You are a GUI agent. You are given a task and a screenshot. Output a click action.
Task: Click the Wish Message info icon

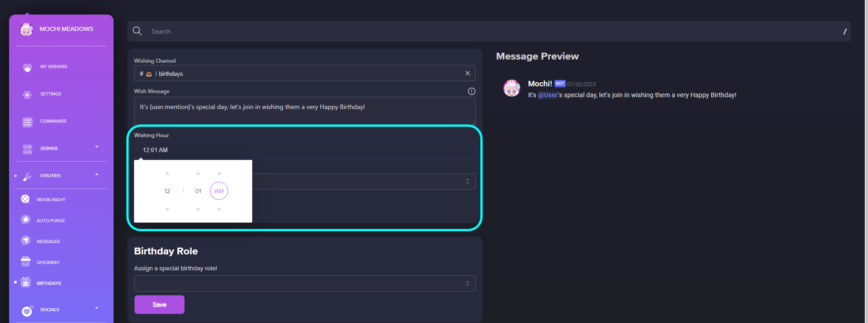coord(471,91)
